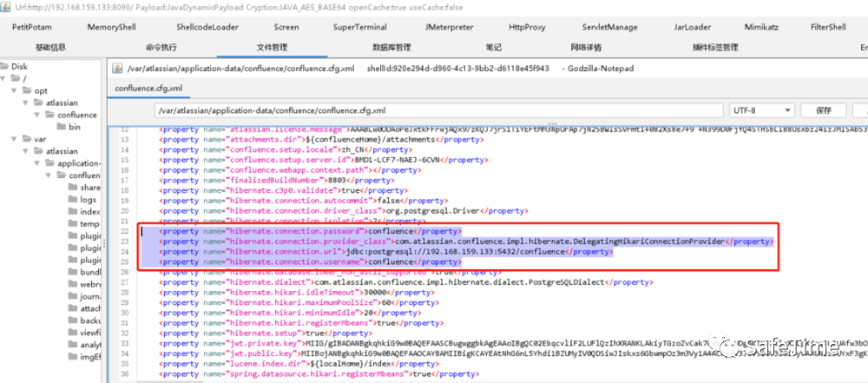Switch to the 命令执行 tab
This screenshot has width=868, height=383.
click(161, 48)
